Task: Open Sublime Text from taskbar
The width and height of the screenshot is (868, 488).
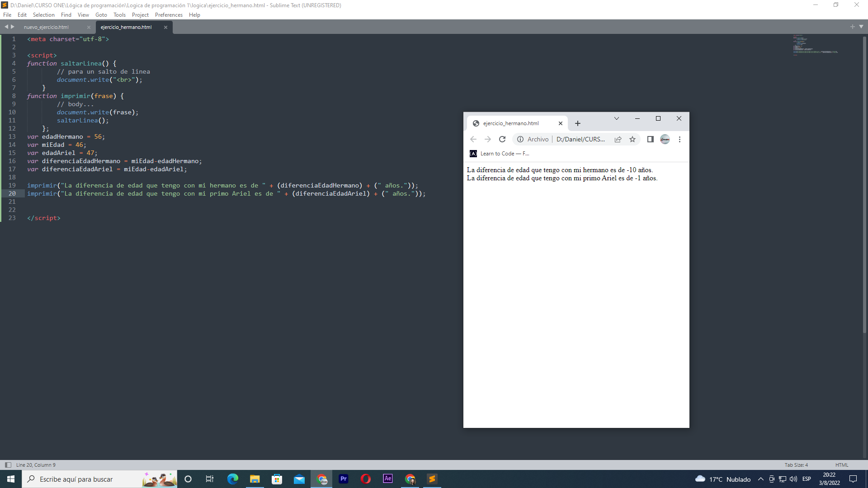Action: [432, 479]
